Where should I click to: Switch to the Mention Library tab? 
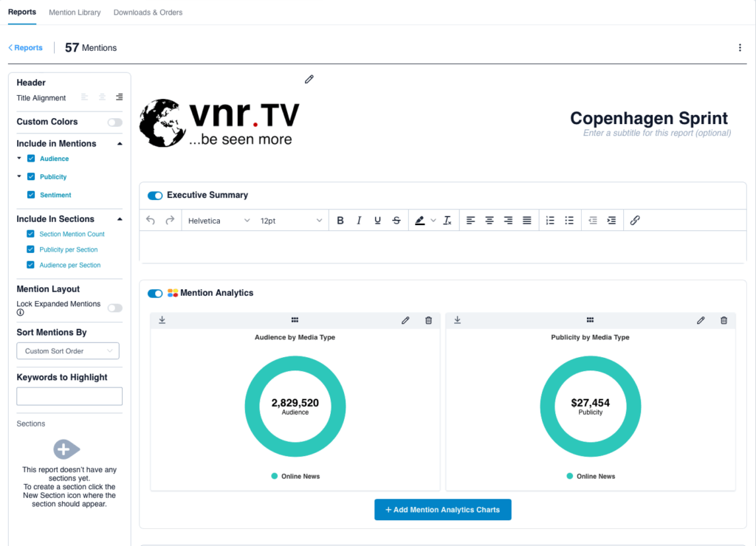[x=75, y=13]
